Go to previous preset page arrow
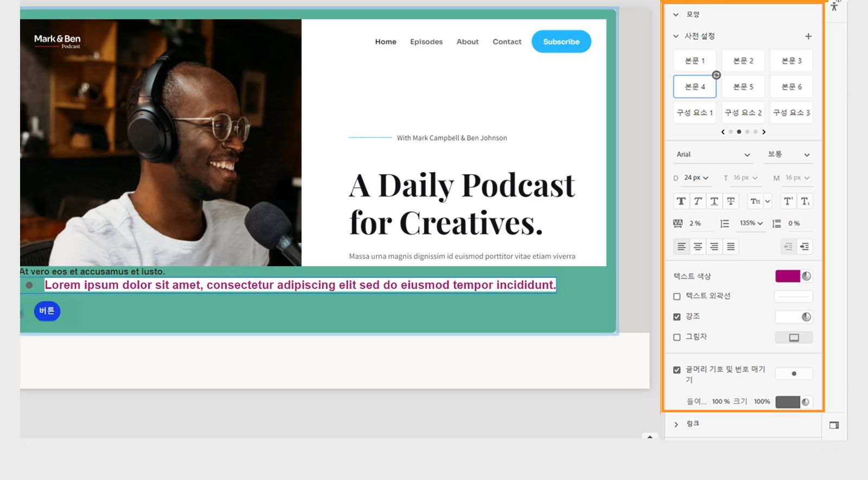Viewport: 868px width, 480px height. [x=723, y=132]
